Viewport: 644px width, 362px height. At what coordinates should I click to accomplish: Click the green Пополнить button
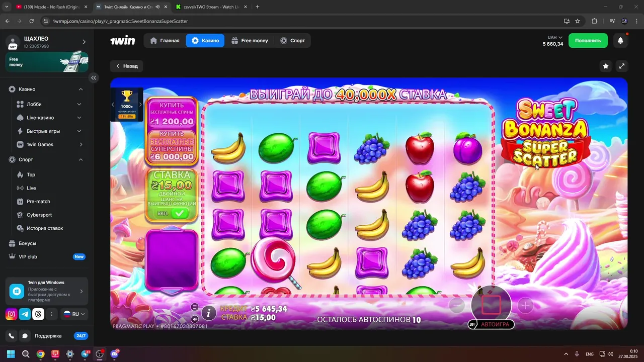pyautogui.click(x=588, y=40)
